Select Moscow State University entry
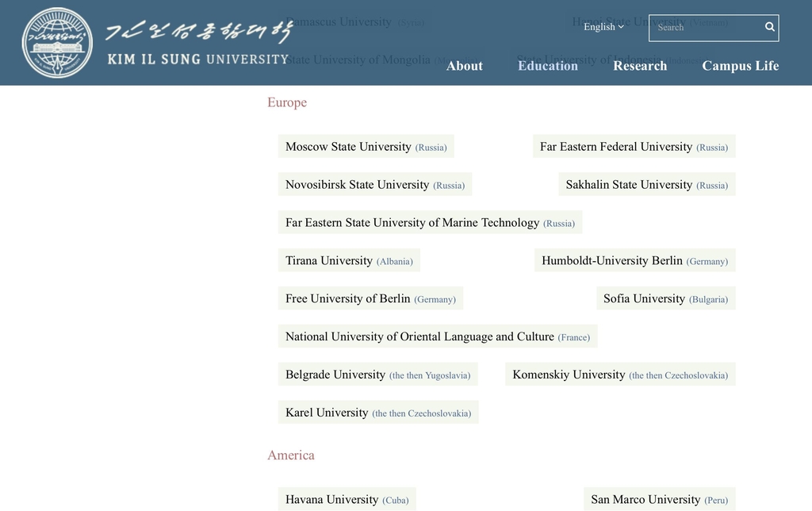The height and width of the screenshot is (511, 812). [x=366, y=146]
